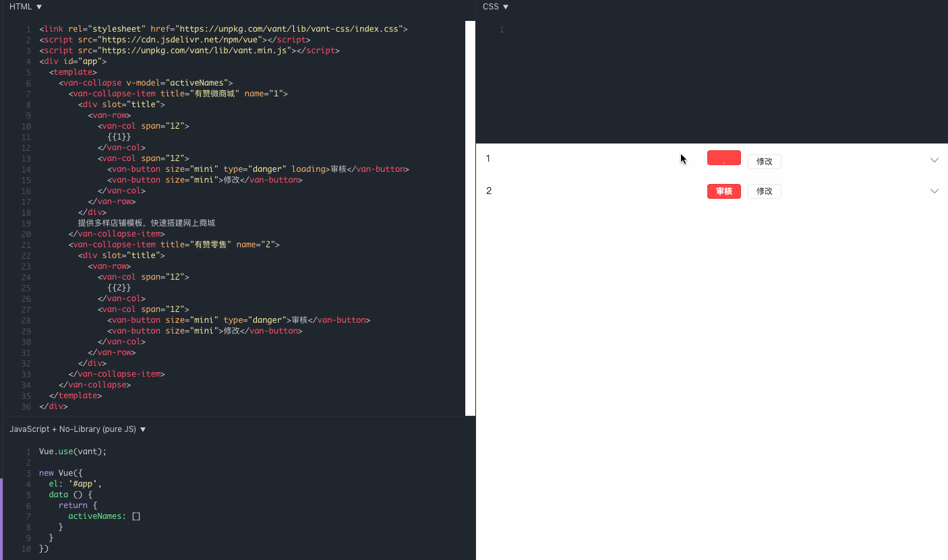
Task: Click the loading red button in row 1
Action: click(x=723, y=158)
